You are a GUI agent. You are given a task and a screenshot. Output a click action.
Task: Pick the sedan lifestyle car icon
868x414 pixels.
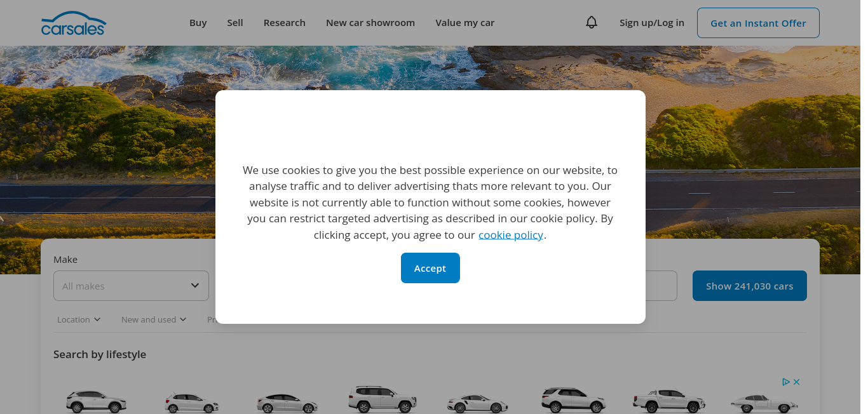[x=287, y=403]
